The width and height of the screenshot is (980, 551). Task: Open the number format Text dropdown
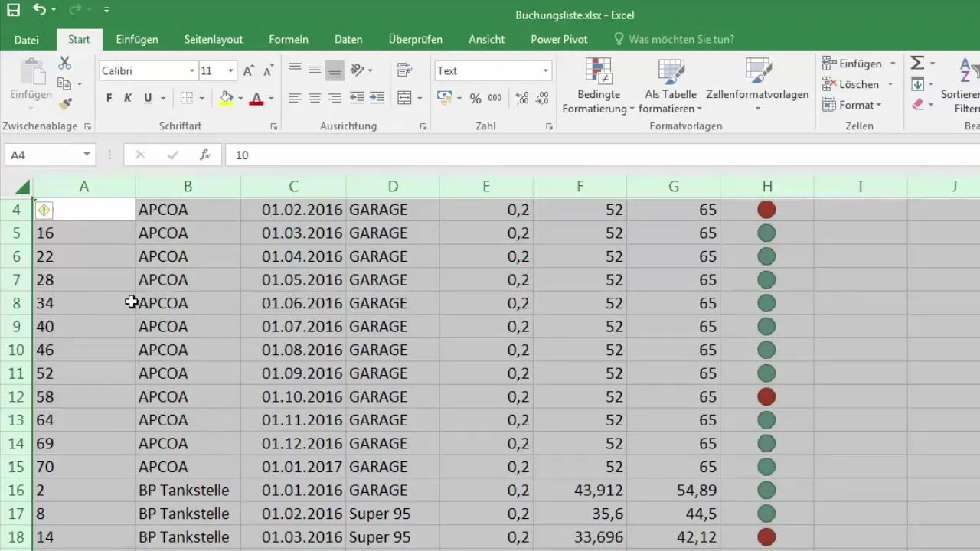click(546, 70)
